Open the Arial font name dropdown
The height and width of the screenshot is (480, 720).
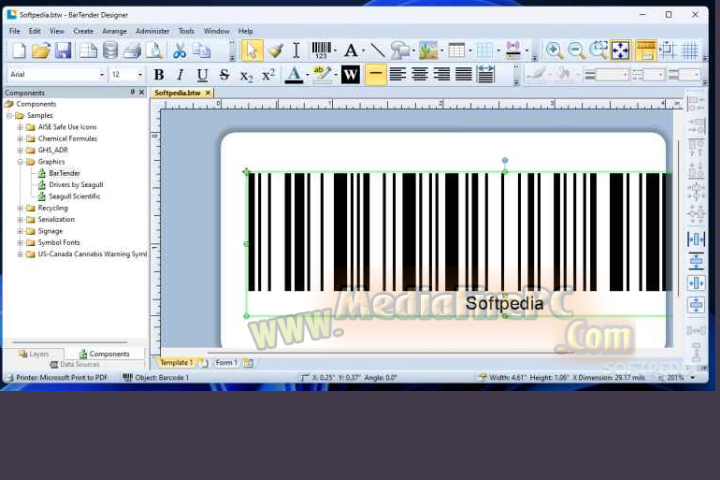102,74
